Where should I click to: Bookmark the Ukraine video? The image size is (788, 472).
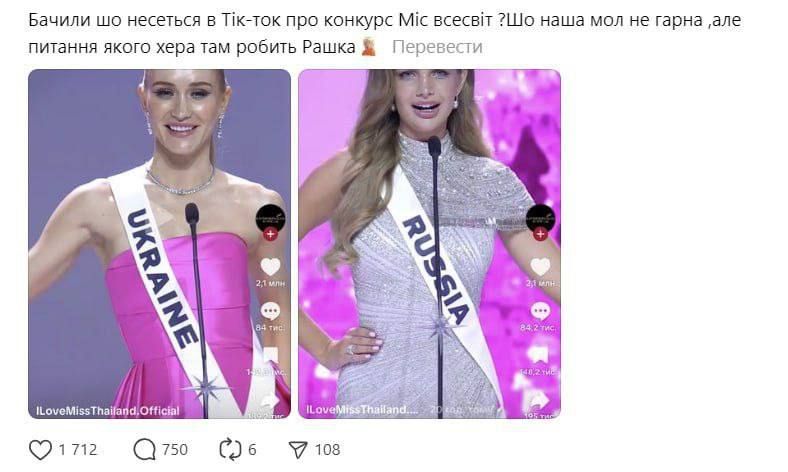pyautogui.click(x=270, y=355)
